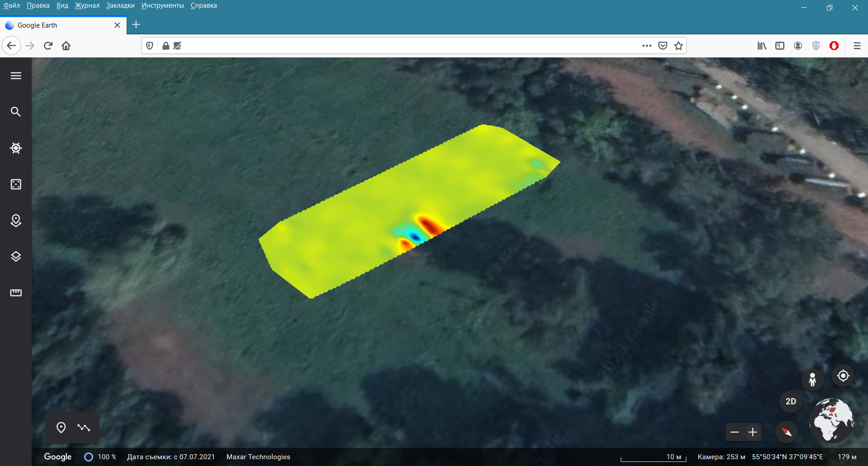Image resolution: width=868 pixels, height=466 pixels.
Task: Click the coordinates 55°50'34"N 37°09'45"E
Action: [x=788, y=457]
